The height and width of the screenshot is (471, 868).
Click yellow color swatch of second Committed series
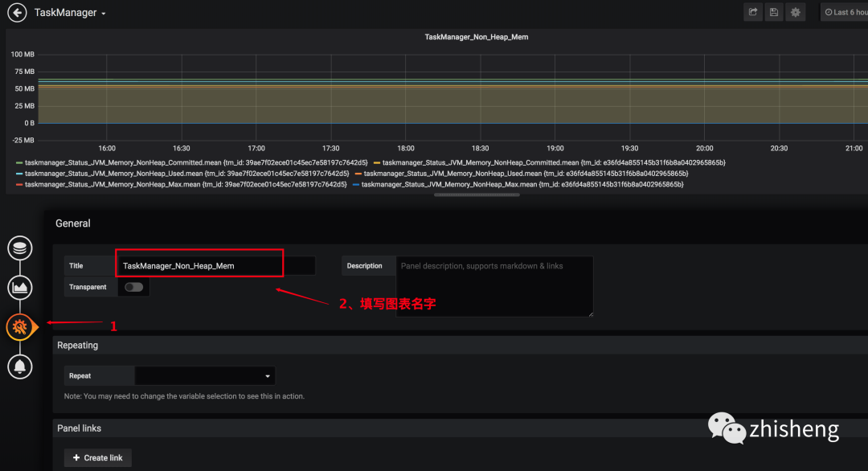tap(377, 162)
